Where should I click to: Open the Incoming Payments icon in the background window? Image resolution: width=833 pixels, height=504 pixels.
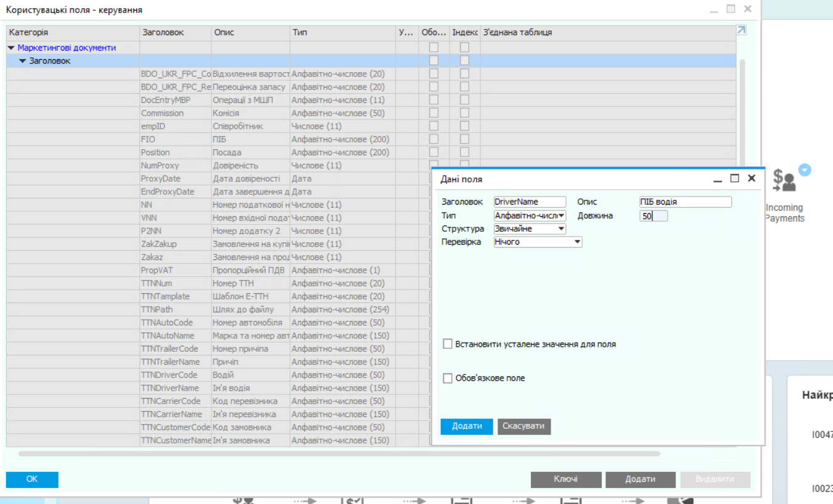[x=784, y=179]
